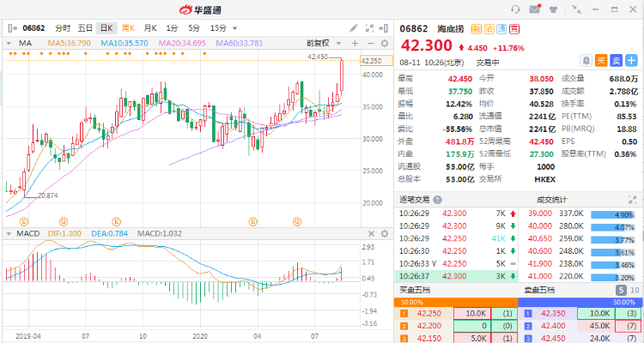Open the MA indicator dropdown arrow
This screenshot has width=644, height=343.
[x=11, y=43]
